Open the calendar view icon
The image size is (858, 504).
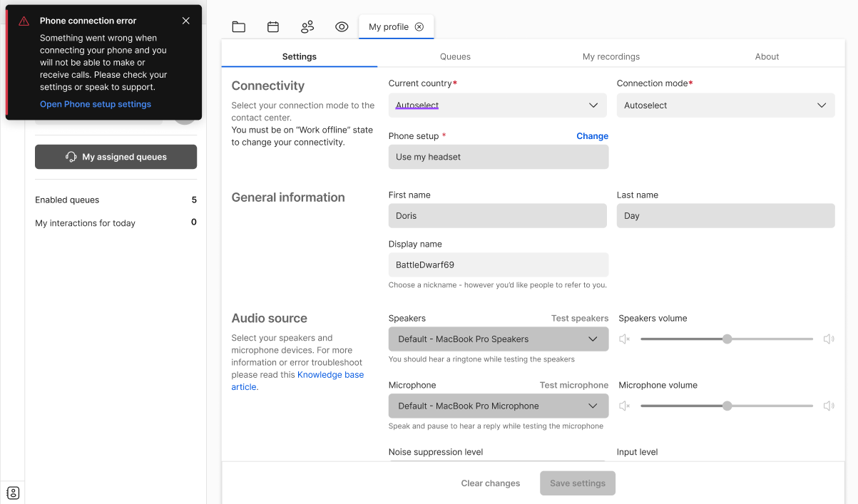pyautogui.click(x=272, y=26)
